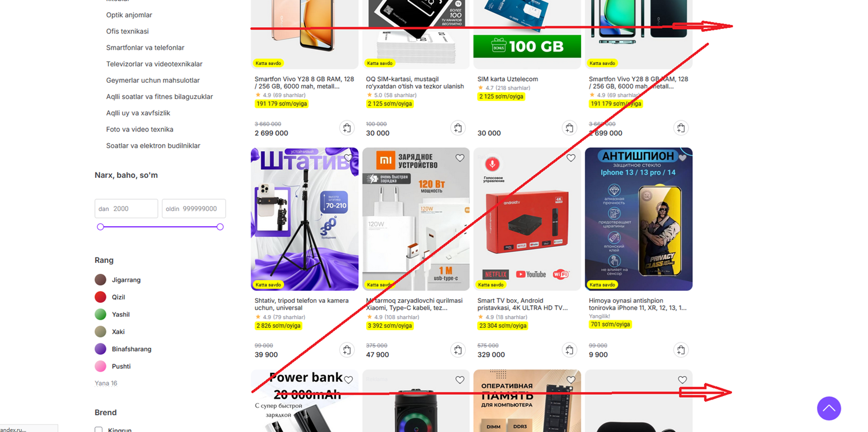Click the right handle of price slider
Viewport: 868px width, 432px height.
[220, 227]
